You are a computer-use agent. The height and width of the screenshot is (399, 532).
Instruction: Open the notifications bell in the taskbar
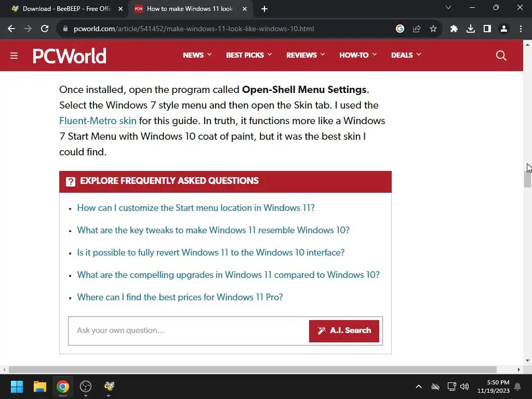[518, 387]
